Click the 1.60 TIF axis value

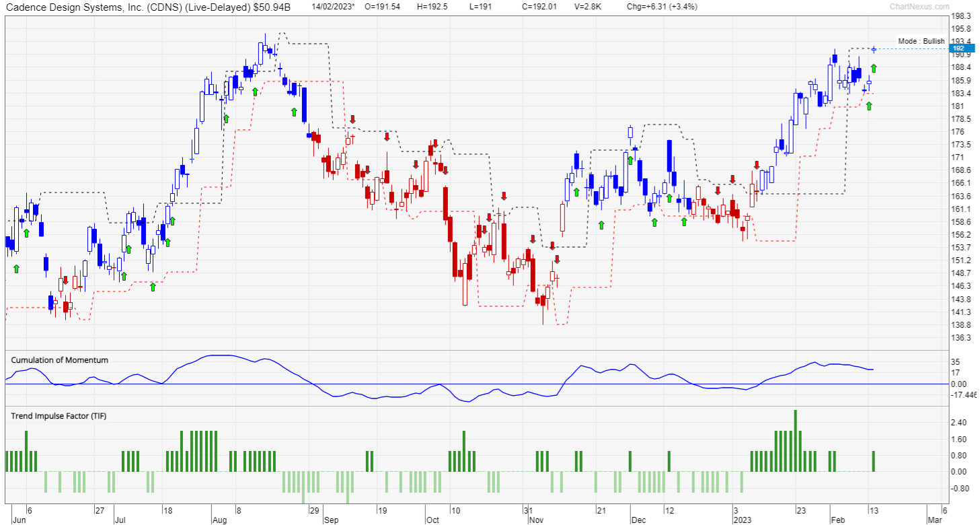point(959,440)
